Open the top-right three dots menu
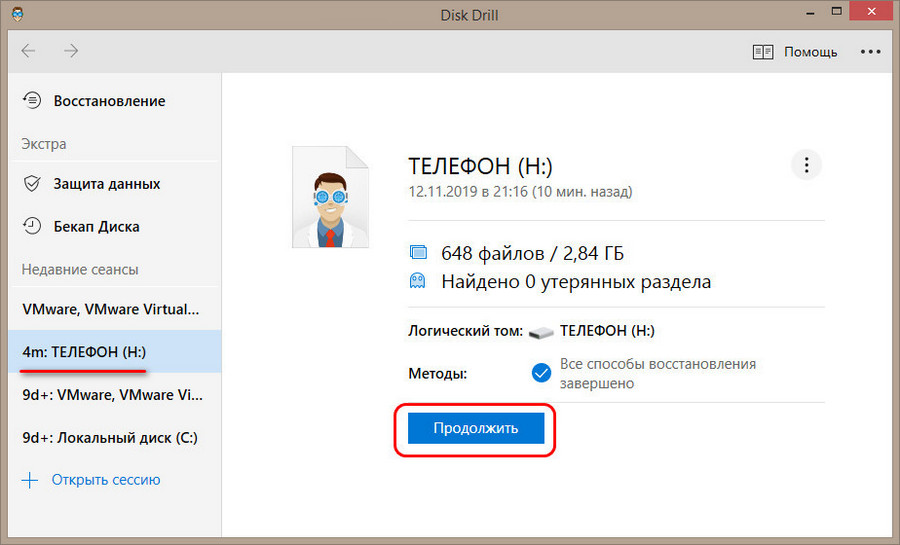The height and width of the screenshot is (545, 900). click(870, 52)
